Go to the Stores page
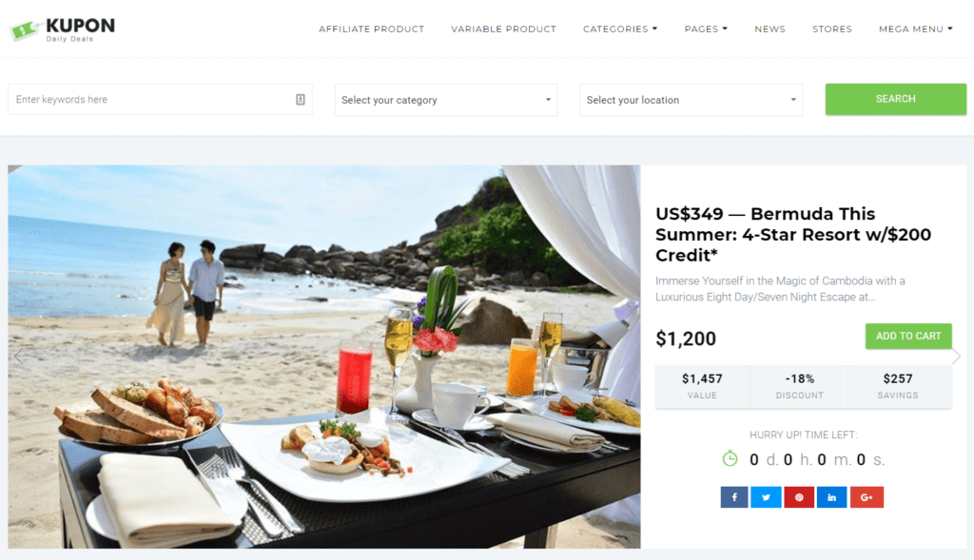 tap(831, 29)
